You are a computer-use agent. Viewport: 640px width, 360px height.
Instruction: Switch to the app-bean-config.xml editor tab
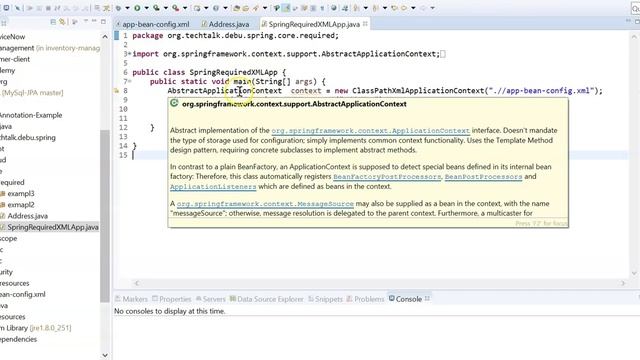[152, 24]
